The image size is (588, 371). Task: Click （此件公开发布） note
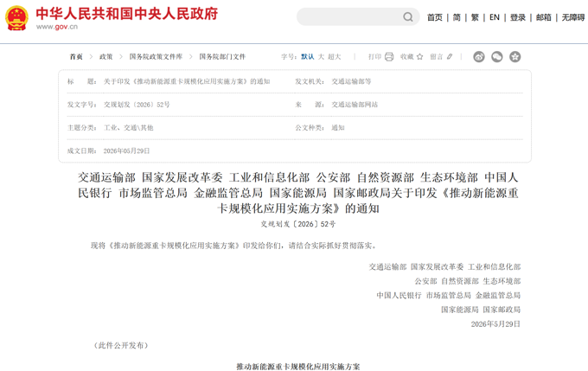pos(121,346)
